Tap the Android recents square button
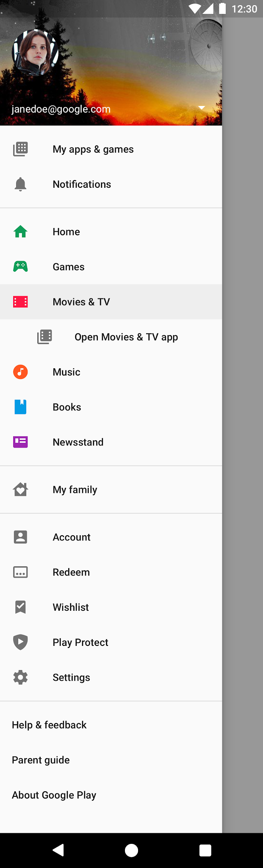Viewport: 263px width, 868px height. pos(205,850)
